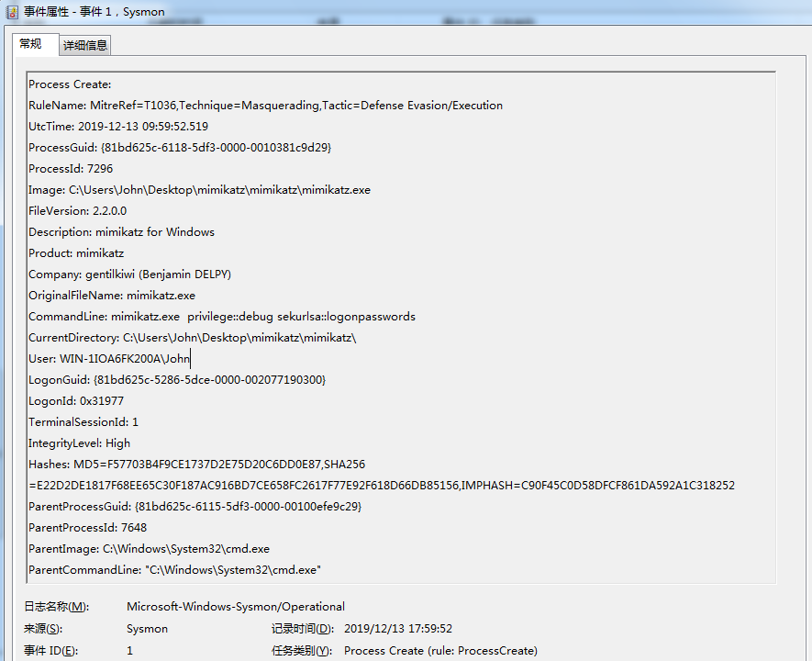Click the 'Product: mimikatz' line
The width and height of the screenshot is (812, 661).
[76, 253]
